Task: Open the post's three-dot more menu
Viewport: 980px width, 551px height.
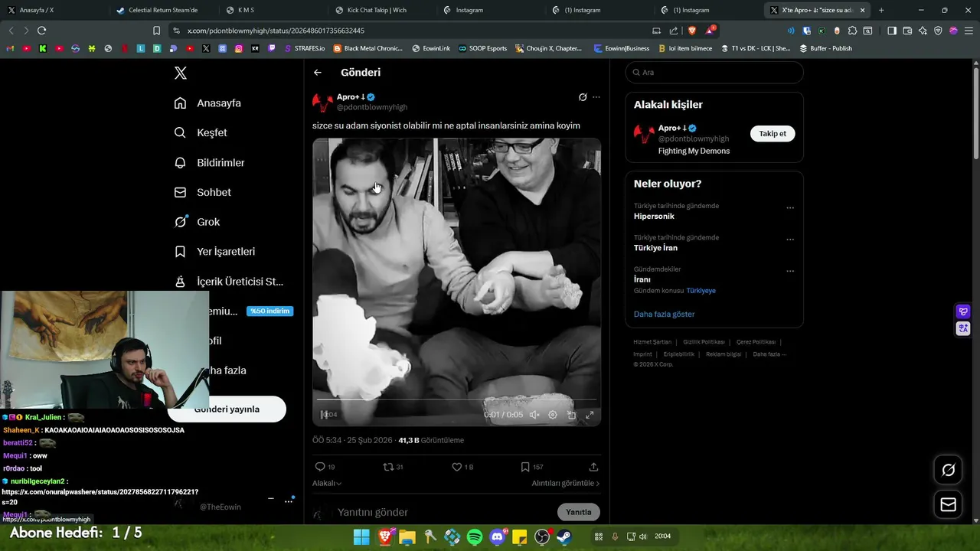Action: coord(596,97)
